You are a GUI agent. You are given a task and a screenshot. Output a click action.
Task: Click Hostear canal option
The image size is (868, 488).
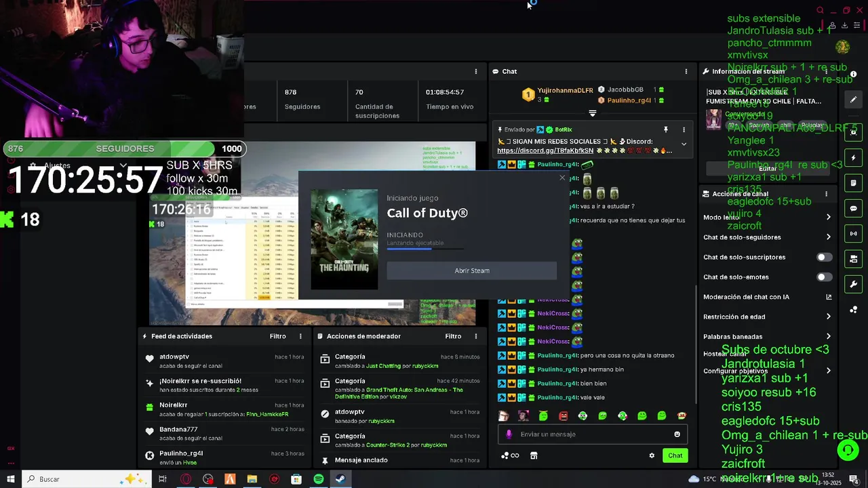coord(725,354)
